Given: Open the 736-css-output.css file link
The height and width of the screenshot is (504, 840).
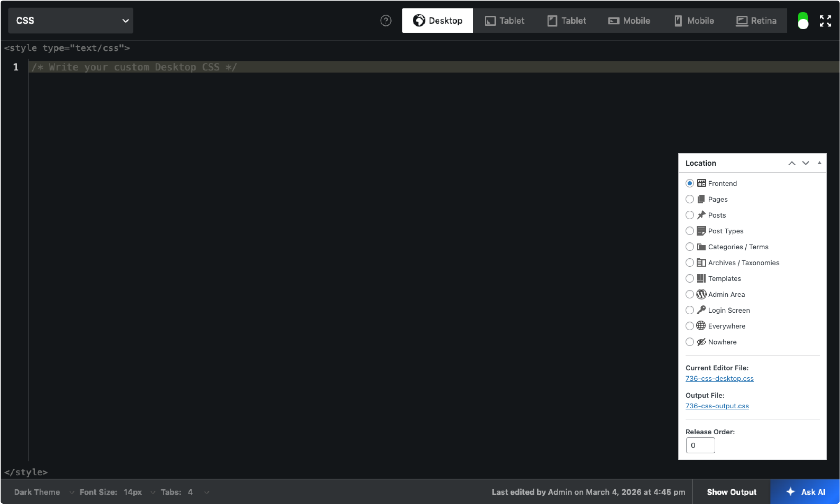Looking at the screenshot, I should click(717, 406).
